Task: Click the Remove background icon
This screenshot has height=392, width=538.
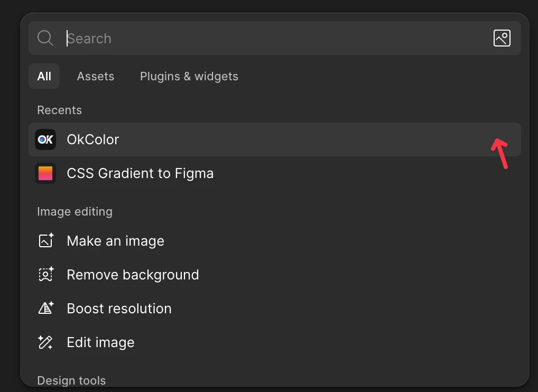Action: (46, 275)
